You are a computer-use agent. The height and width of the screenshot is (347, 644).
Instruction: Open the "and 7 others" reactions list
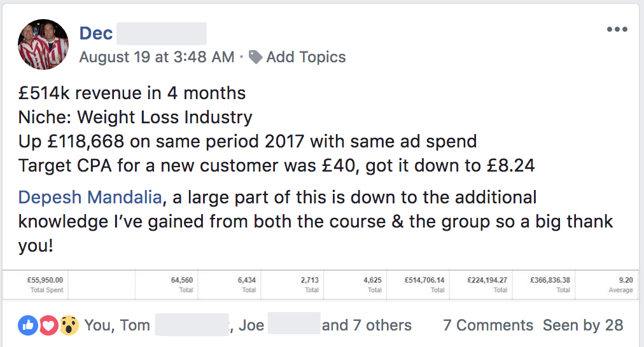367,325
